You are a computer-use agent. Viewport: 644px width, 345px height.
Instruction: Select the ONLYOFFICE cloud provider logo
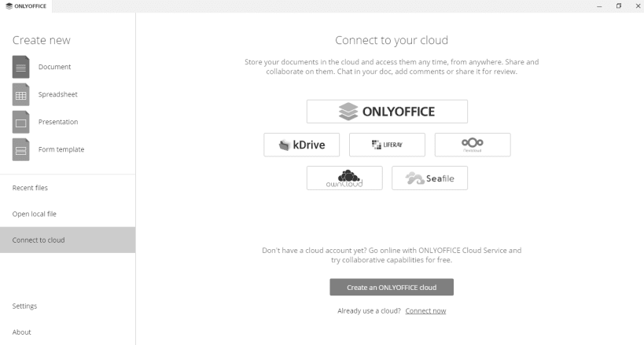point(387,112)
